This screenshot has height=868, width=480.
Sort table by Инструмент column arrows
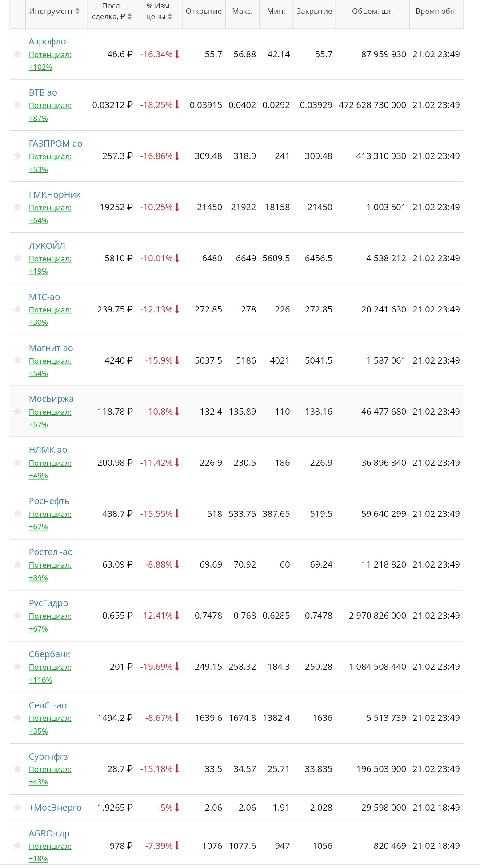(x=77, y=11)
